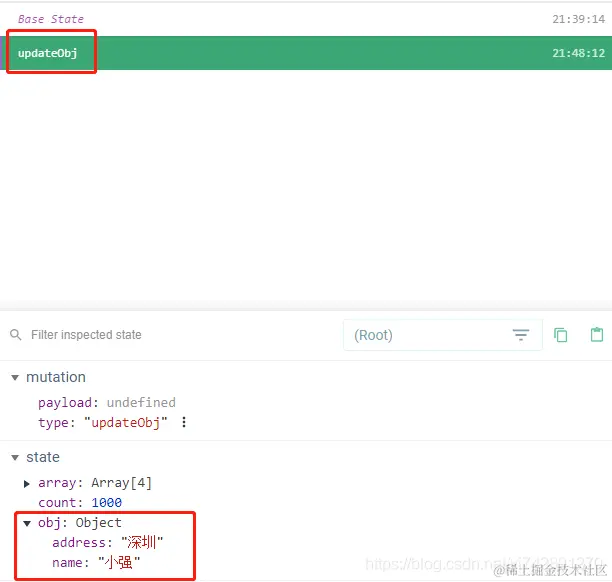Click the address: "深圳" property
This screenshot has width=612, height=582.
(x=108, y=542)
